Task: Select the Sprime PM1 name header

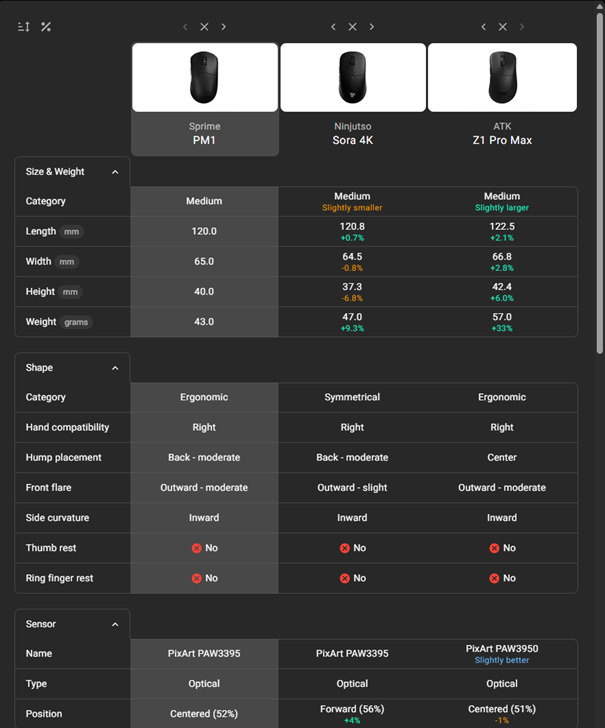Action: (x=204, y=134)
